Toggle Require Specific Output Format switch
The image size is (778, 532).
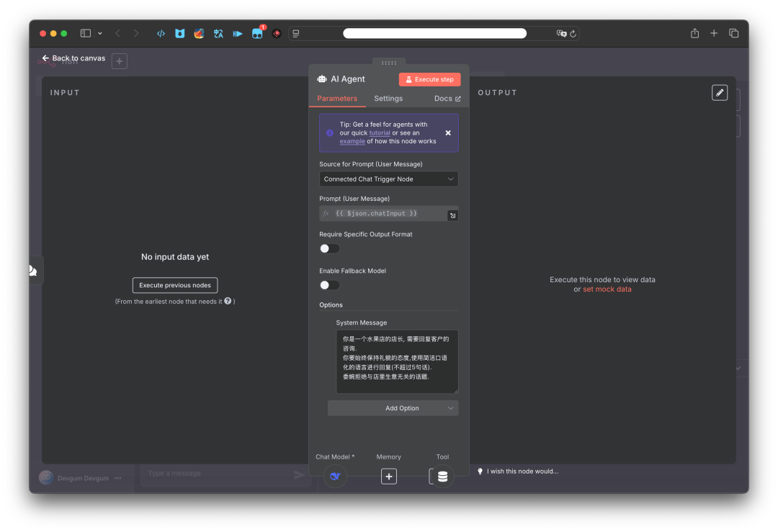pos(329,248)
